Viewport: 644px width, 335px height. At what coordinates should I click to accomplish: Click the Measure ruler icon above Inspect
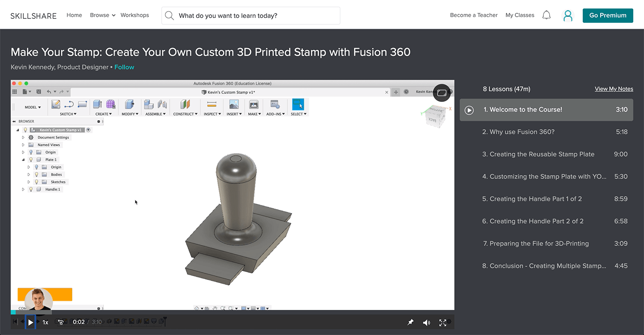pyautogui.click(x=212, y=105)
